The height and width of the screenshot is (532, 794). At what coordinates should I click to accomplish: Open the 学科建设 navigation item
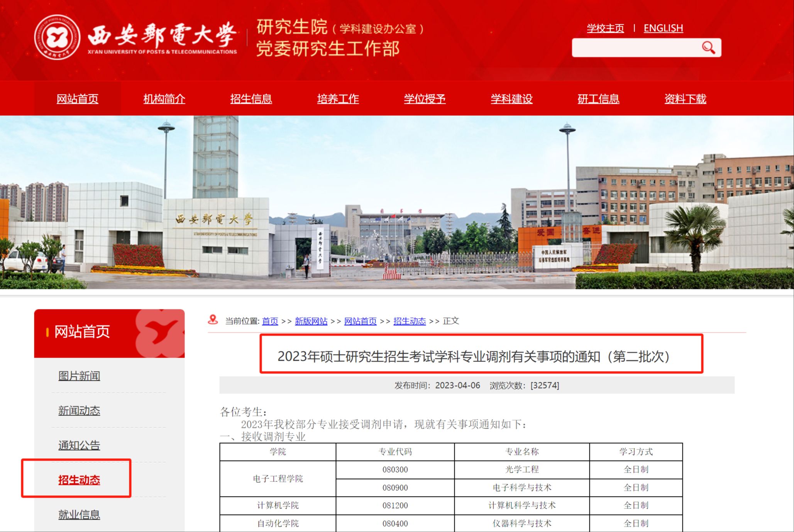click(x=512, y=99)
